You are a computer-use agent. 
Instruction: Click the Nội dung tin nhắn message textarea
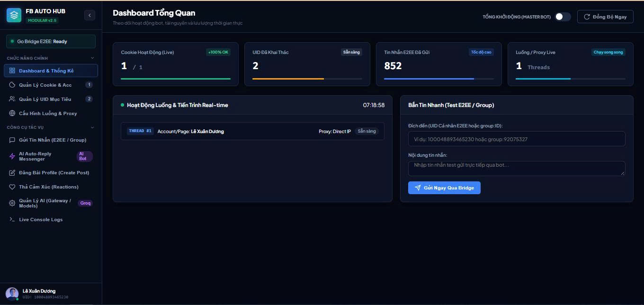pyautogui.click(x=517, y=168)
